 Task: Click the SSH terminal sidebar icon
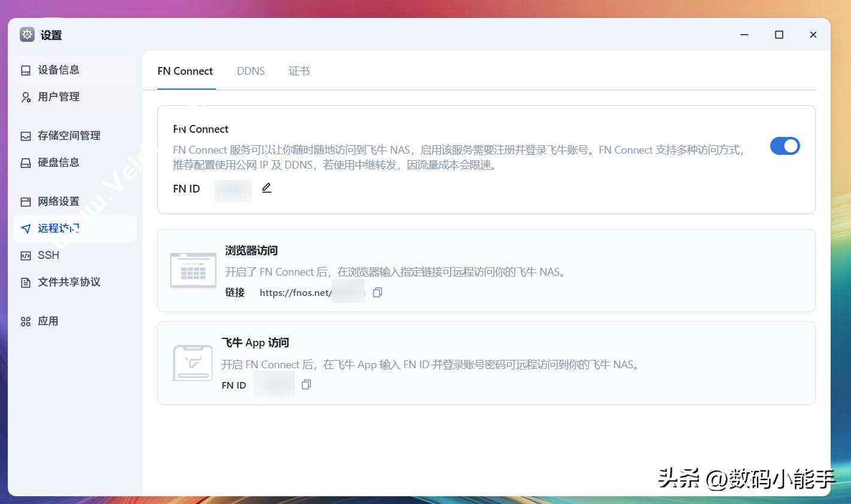[26, 256]
